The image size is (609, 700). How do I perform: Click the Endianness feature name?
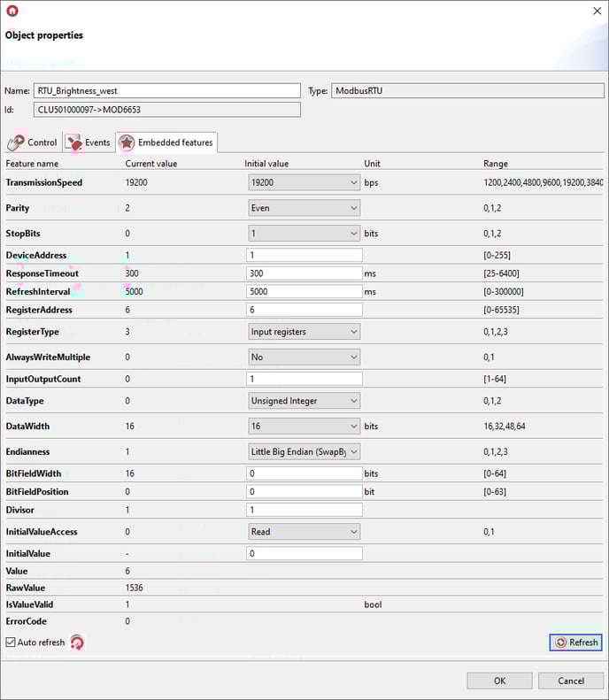tap(27, 452)
